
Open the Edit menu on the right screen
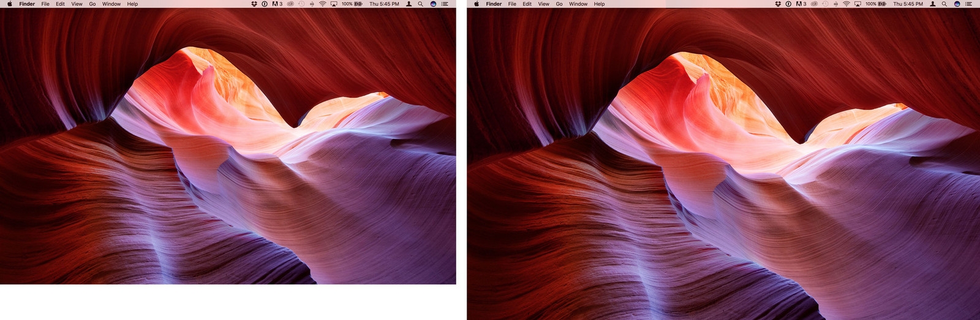click(527, 4)
